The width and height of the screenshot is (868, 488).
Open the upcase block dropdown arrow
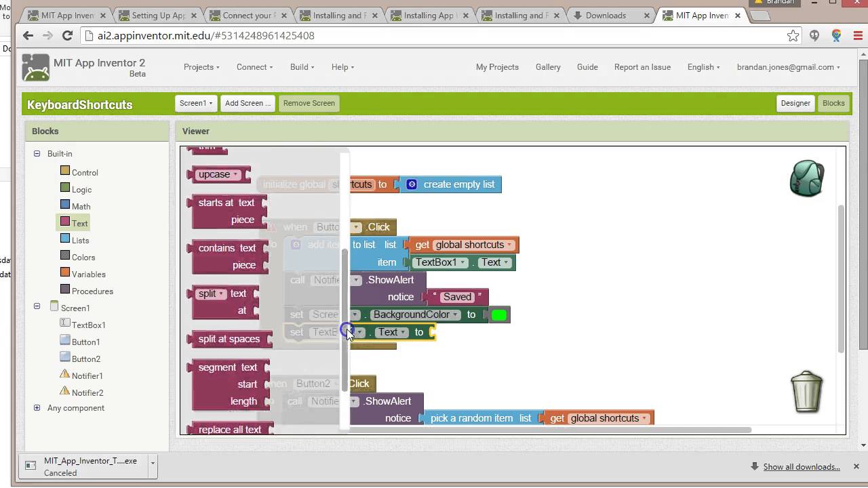[x=236, y=175]
